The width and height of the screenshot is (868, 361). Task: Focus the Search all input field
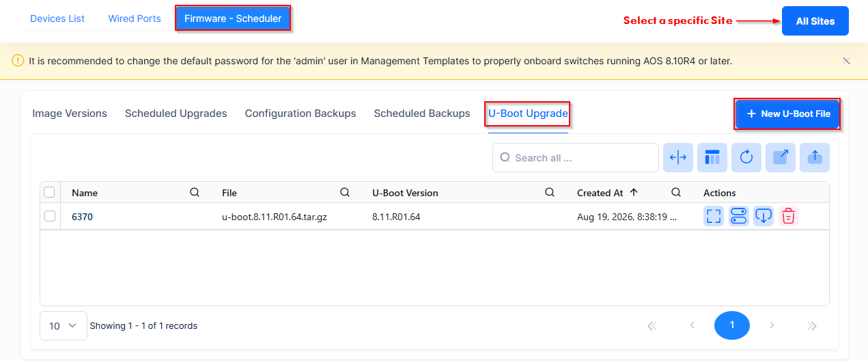pos(576,157)
